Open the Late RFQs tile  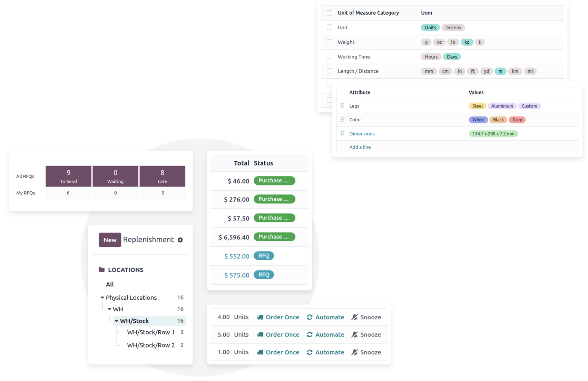(162, 176)
